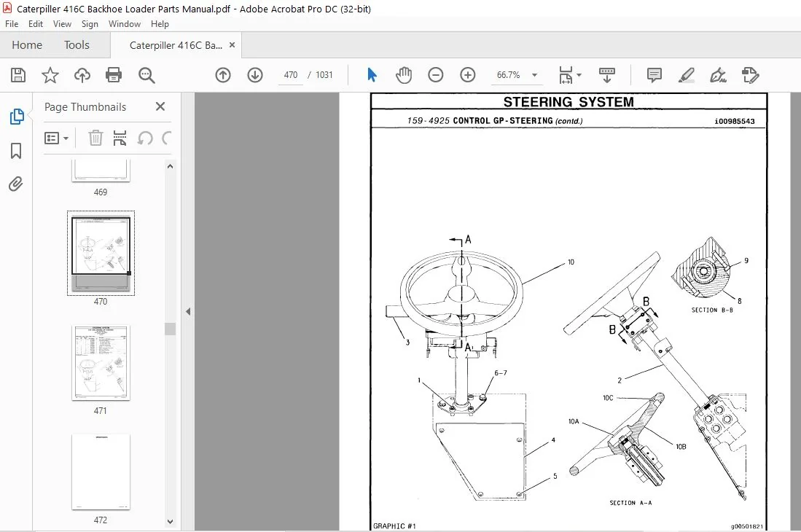Click the STEERING SYSTEM page heading
The width and height of the screenshot is (801, 532).
[x=568, y=102]
